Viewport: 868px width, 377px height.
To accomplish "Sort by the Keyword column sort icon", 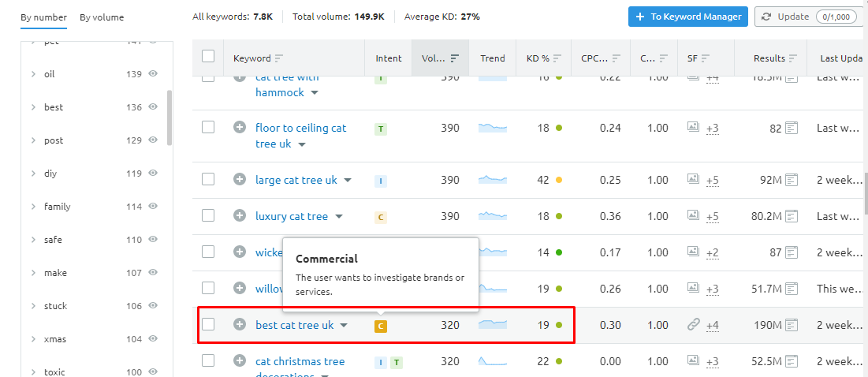I will 279,58.
